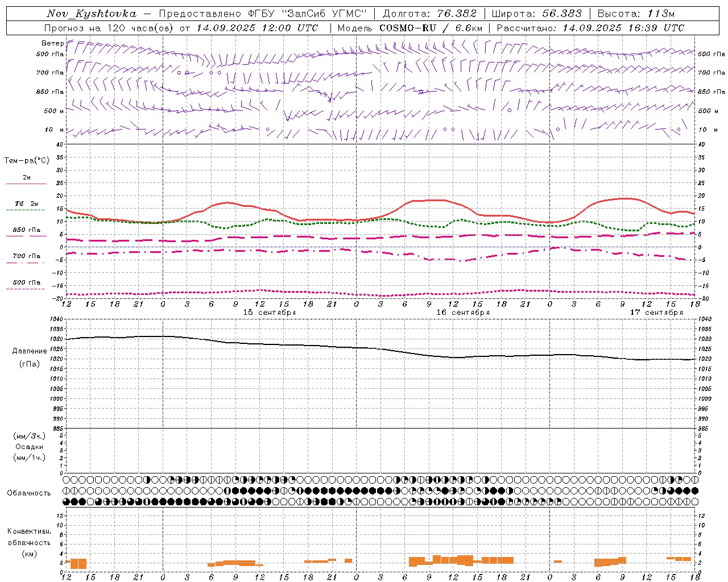Click the 2м temperature legend line
Viewport: 728px width, 582px height.
[27, 184]
